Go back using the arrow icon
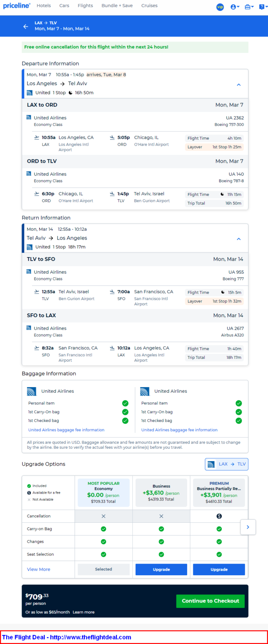268x644 pixels. (26, 26)
